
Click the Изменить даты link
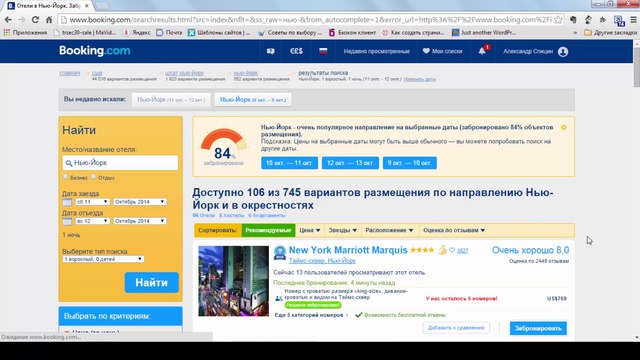coord(420,79)
